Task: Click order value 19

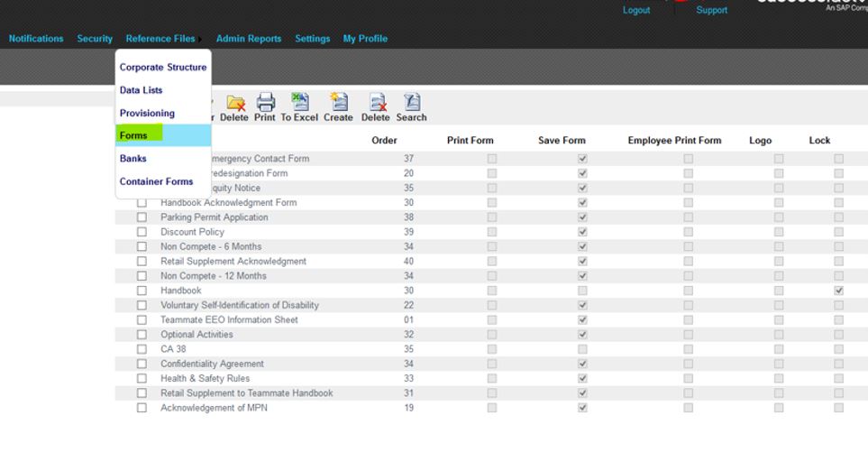Action: (408, 408)
